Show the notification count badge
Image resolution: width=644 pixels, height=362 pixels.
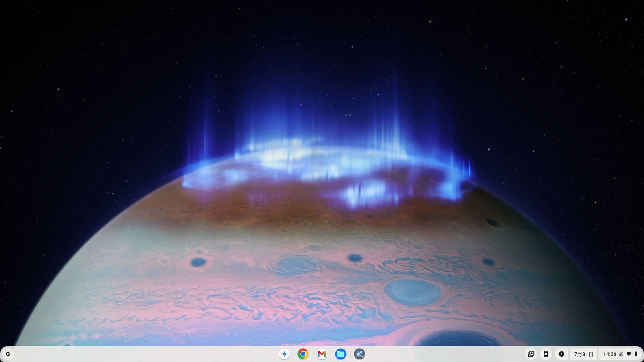tap(561, 354)
